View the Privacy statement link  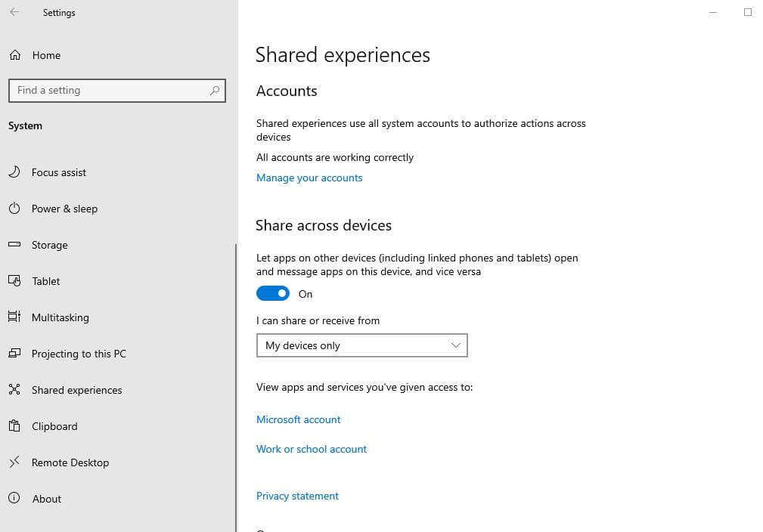point(297,496)
